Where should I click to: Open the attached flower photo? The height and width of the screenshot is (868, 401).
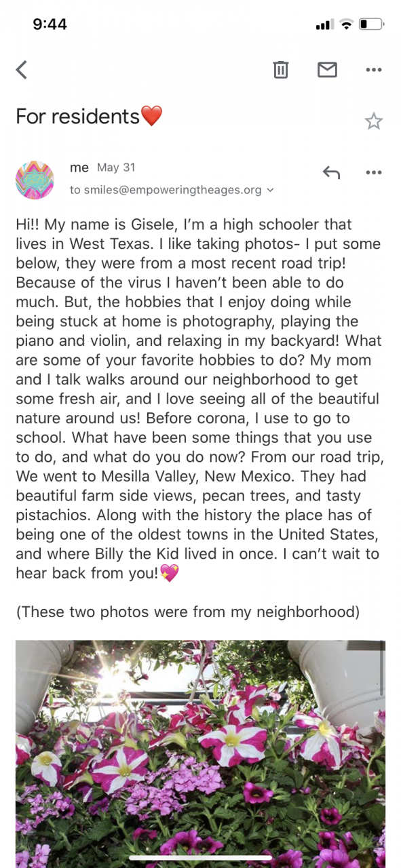(200, 754)
